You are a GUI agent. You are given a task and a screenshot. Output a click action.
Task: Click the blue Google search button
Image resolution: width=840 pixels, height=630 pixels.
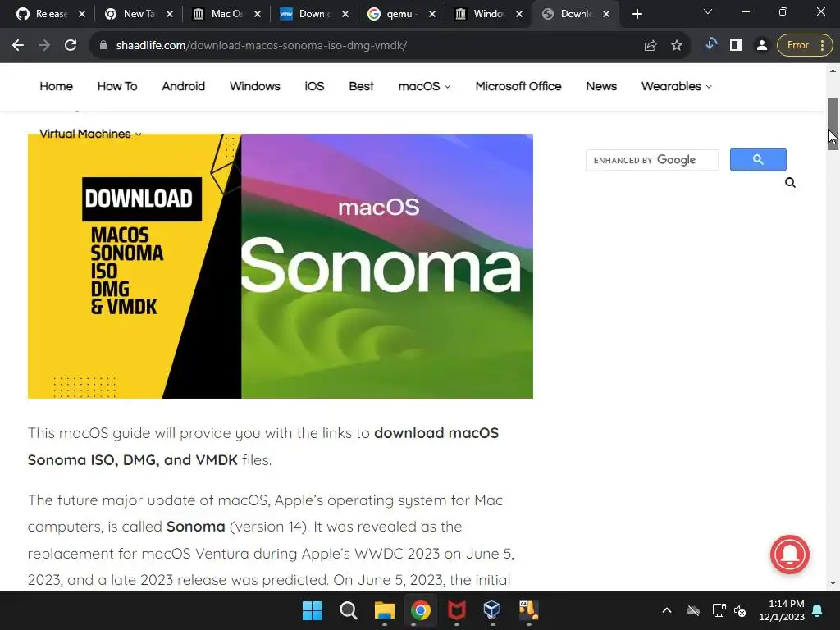[758, 160]
